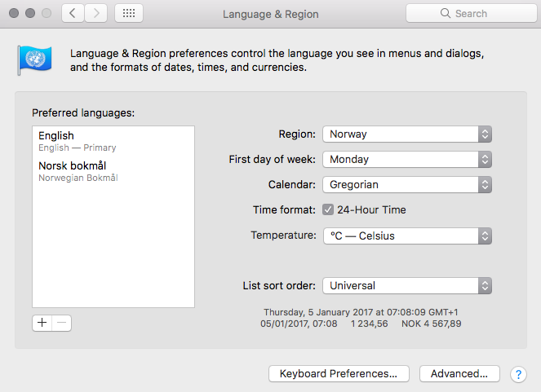541x392 pixels.
Task: Change Temperature unit dropdown from Celsius
Action: (x=406, y=236)
